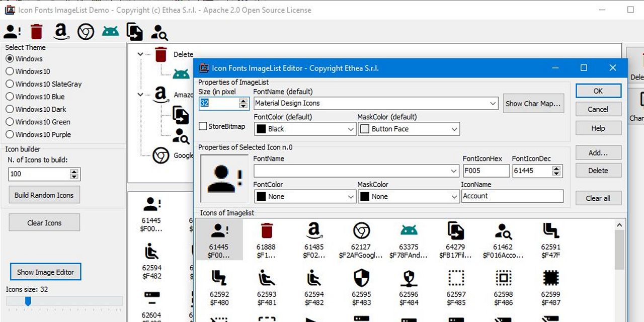The image size is (644, 322).
Task: Click the red trash can toolbar icon
Action: click(36, 32)
